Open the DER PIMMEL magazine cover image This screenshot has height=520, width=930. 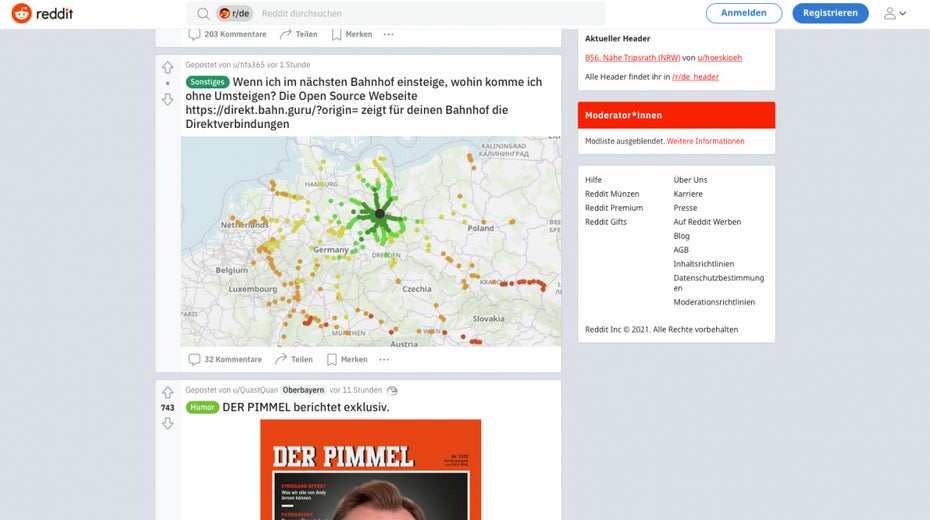tap(371, 470)
